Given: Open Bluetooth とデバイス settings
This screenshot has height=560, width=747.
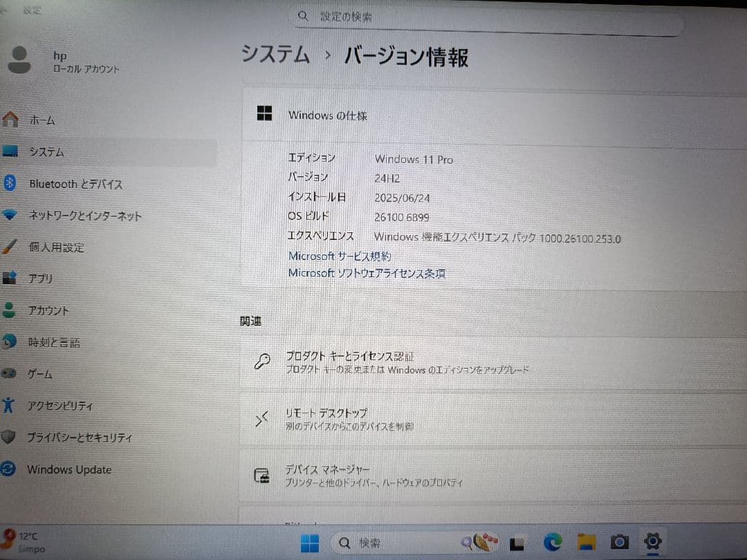Looking at the screenshot, I should tap(75, 184).
